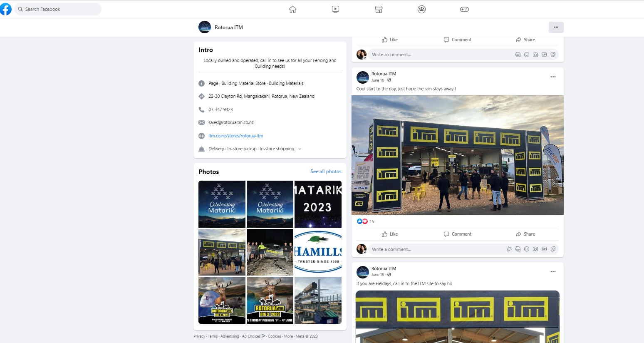Viewport: 644px width, 343px height.
Task: Open the Cookies footer link
Action: pos(275,336)
